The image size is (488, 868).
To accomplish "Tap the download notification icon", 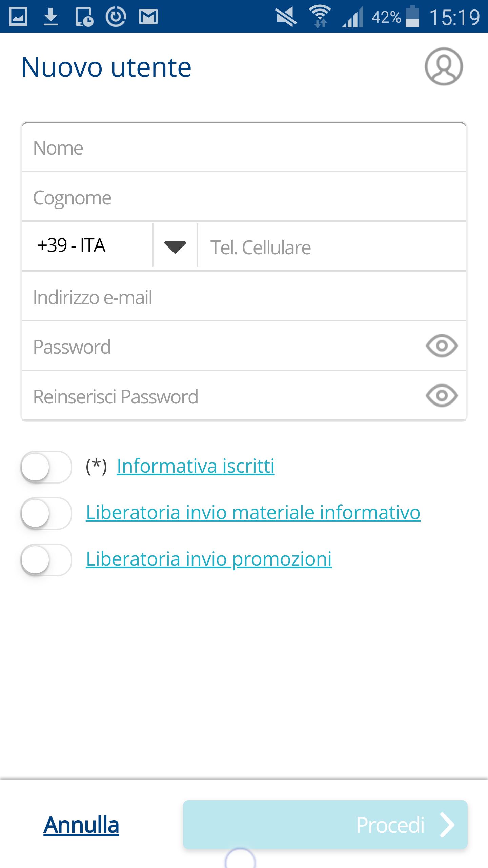I will click(x=51, y=17).
